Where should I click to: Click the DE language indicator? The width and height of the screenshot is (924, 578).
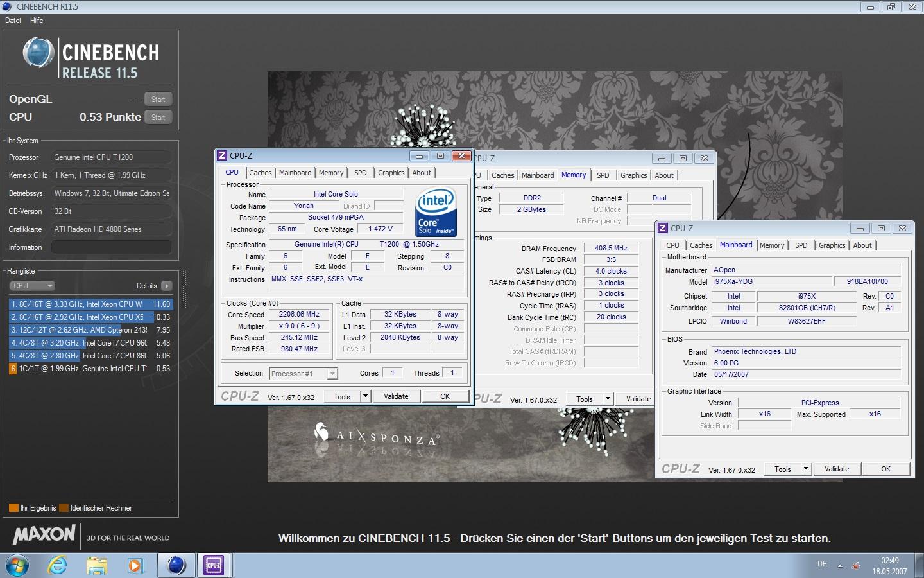pos(822,564)
